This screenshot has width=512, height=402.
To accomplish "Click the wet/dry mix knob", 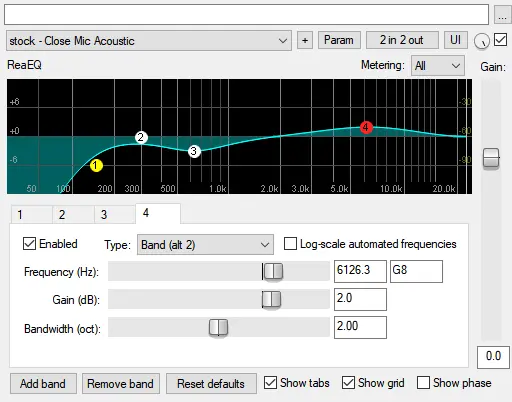I will coord(482,41).
